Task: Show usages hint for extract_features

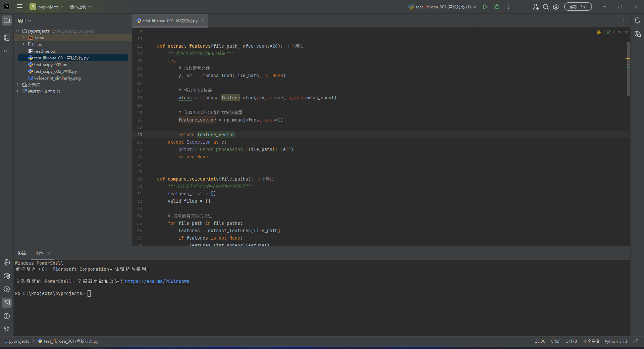Action: coord(295,46)
